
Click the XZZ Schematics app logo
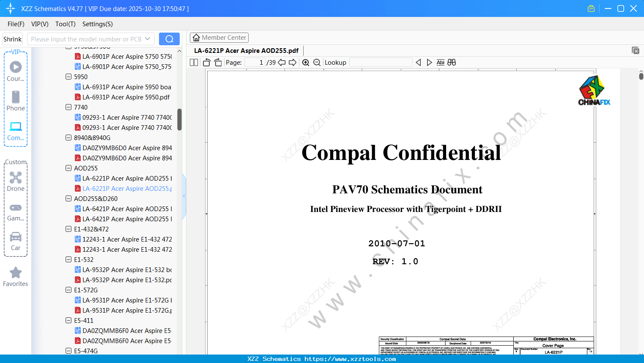click(11, 8)
